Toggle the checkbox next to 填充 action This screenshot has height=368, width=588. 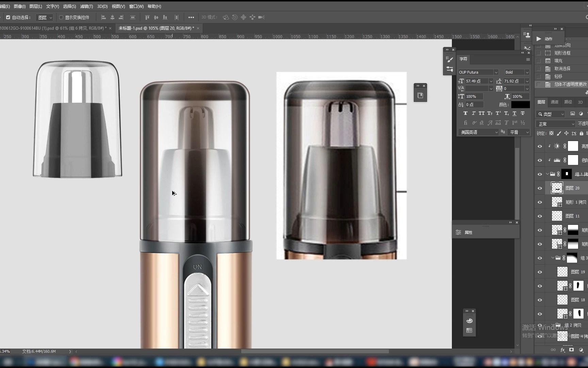(539, 61)
